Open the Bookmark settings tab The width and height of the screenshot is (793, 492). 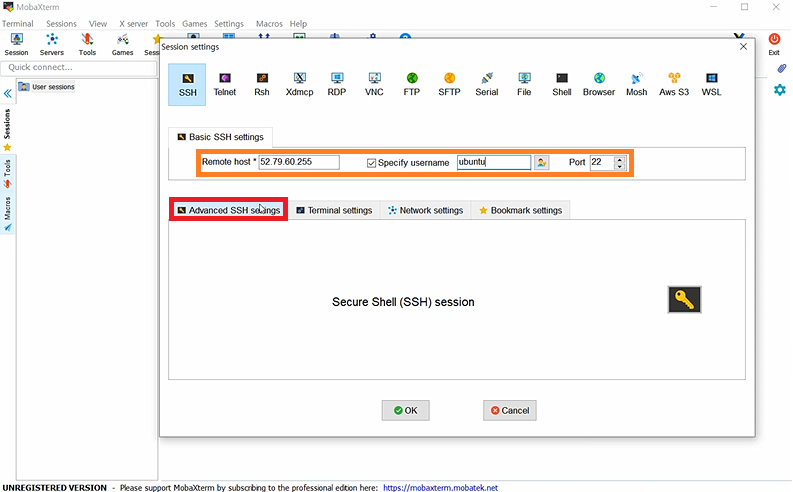[520, 210]
